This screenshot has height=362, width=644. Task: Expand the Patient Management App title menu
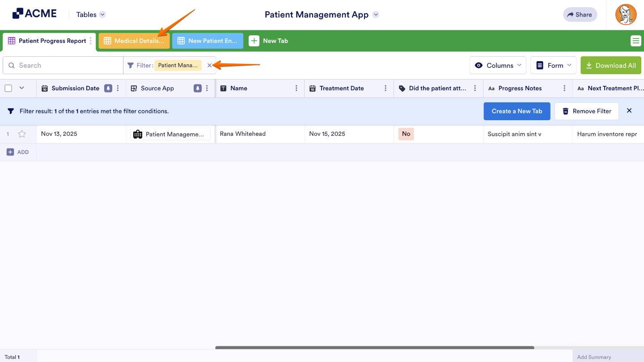pos(376,14)
